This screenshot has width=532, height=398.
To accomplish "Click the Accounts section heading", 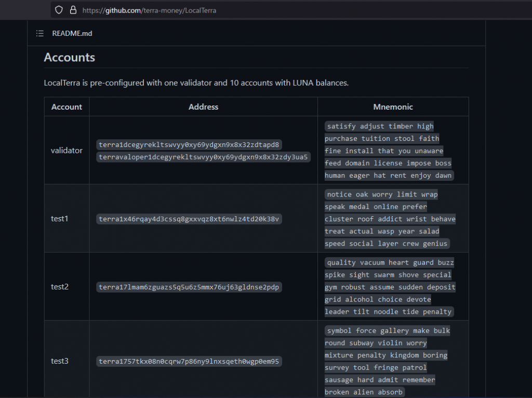I will [x=70, y=57].
